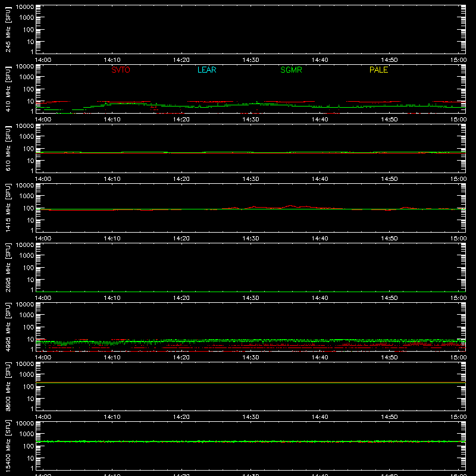
Task: Click 14:50 tick label below 4995 MHz panel
Action: click(x=389, y=358)
